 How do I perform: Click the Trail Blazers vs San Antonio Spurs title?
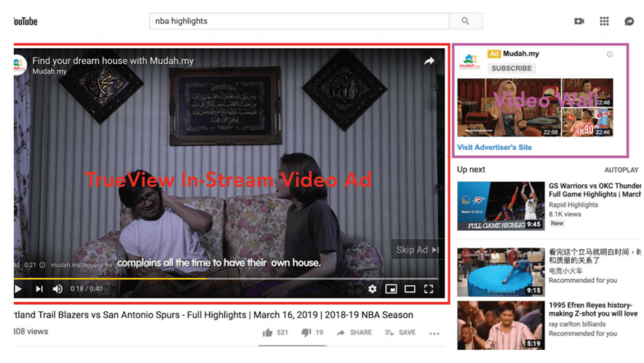point(214,315)
